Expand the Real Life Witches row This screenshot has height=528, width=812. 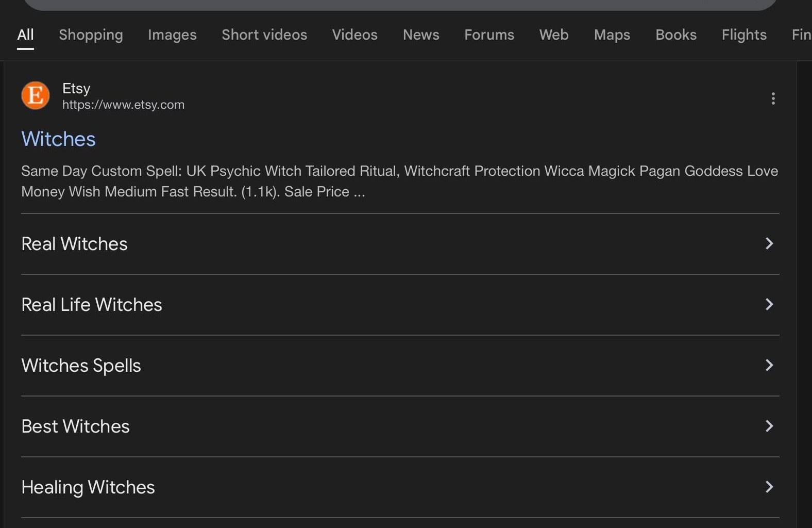769,305
